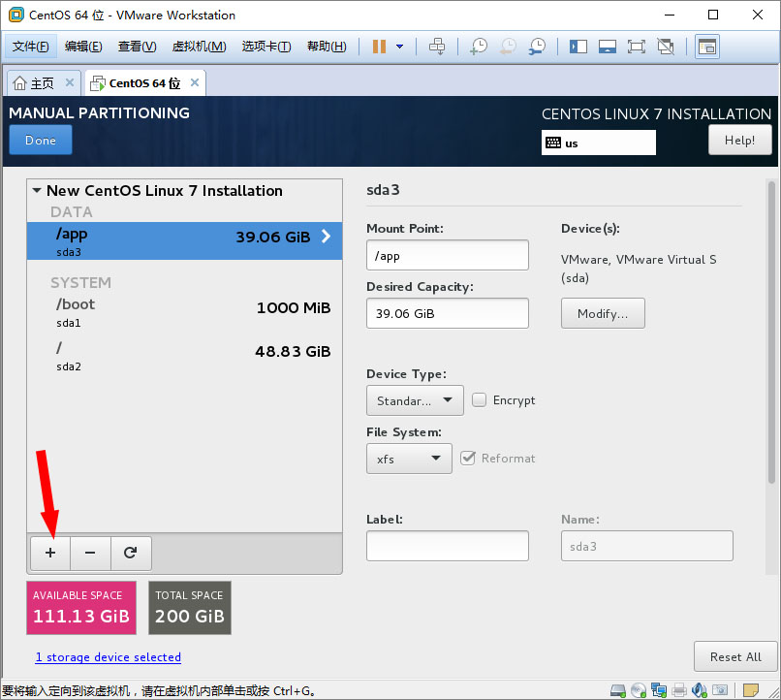Image resolution: width=781 pixels, height=700 pixels.
Task: Select the /boot sda1 partition
Action: 184,312
